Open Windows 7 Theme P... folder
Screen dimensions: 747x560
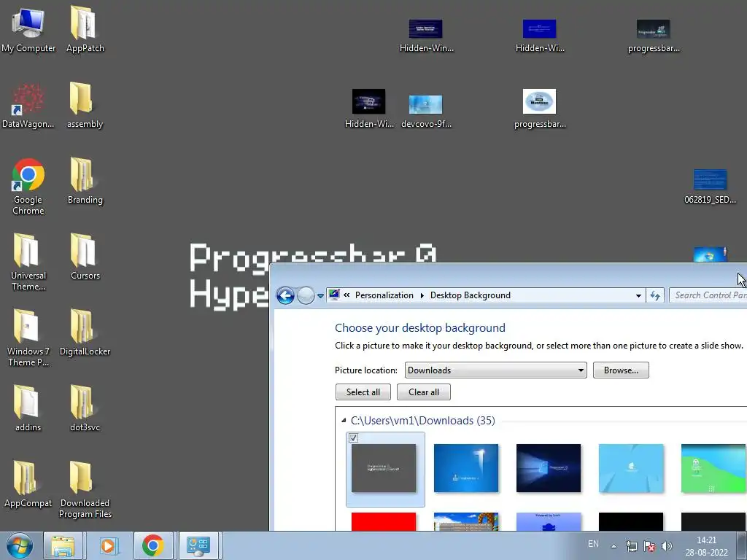tap(28, 338)
